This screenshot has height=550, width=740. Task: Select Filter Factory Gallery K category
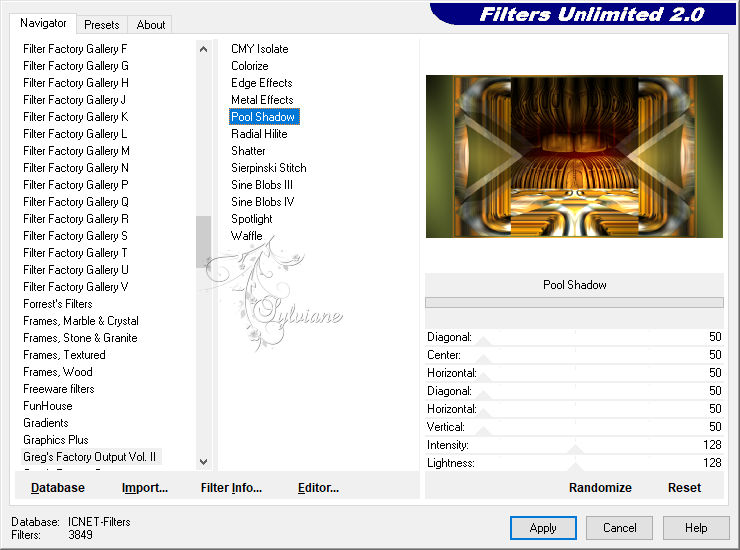point(76,117)
